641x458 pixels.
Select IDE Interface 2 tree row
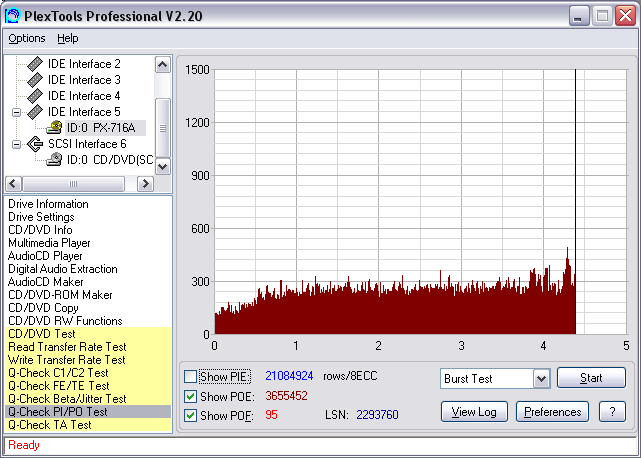click(x=84, y=64)
